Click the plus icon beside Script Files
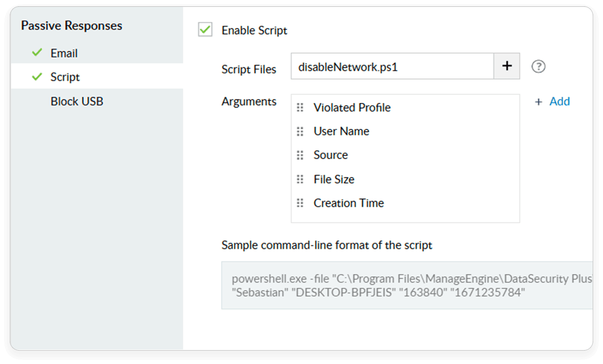The width and height of the screenshot is (603, 364). (x=506, y=66)
